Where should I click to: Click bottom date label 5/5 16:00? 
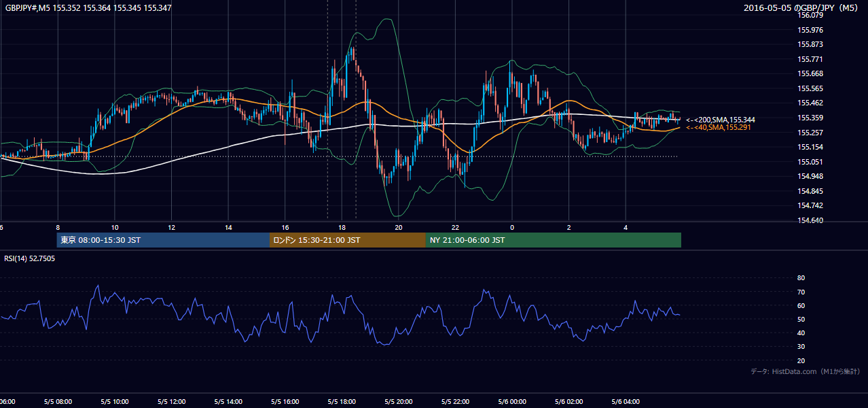click(285, 401)
